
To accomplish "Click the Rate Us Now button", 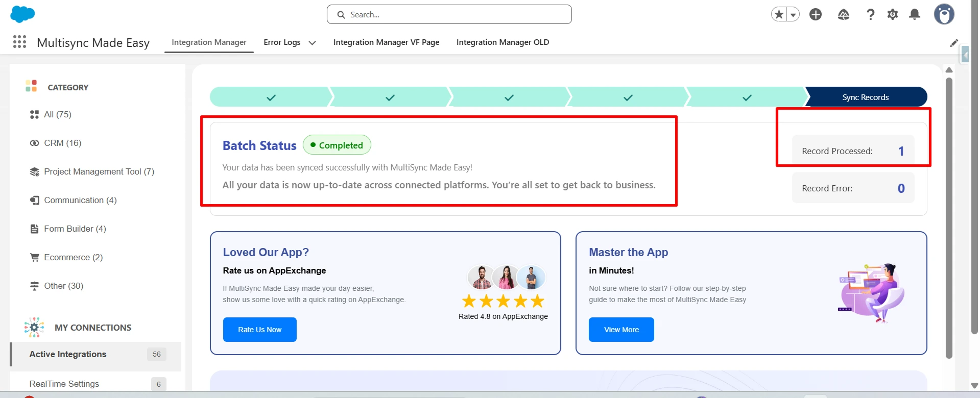I will coord(260,330).
